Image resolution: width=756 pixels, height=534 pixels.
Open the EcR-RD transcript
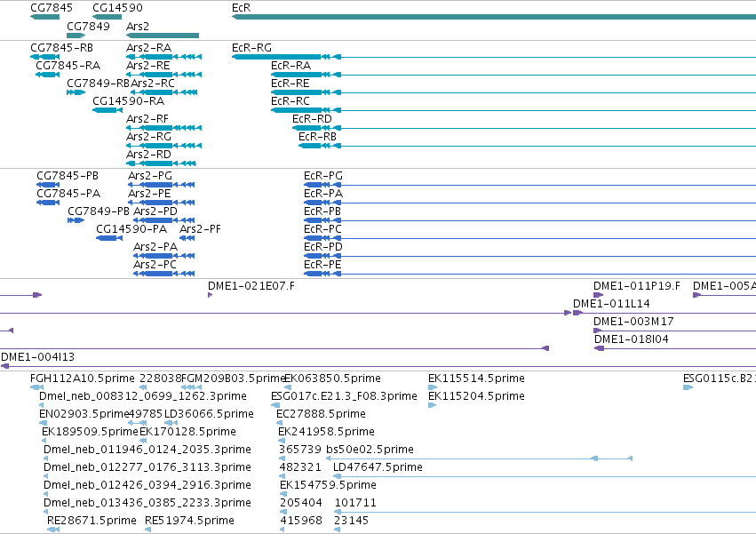click(x=312, y=119)
